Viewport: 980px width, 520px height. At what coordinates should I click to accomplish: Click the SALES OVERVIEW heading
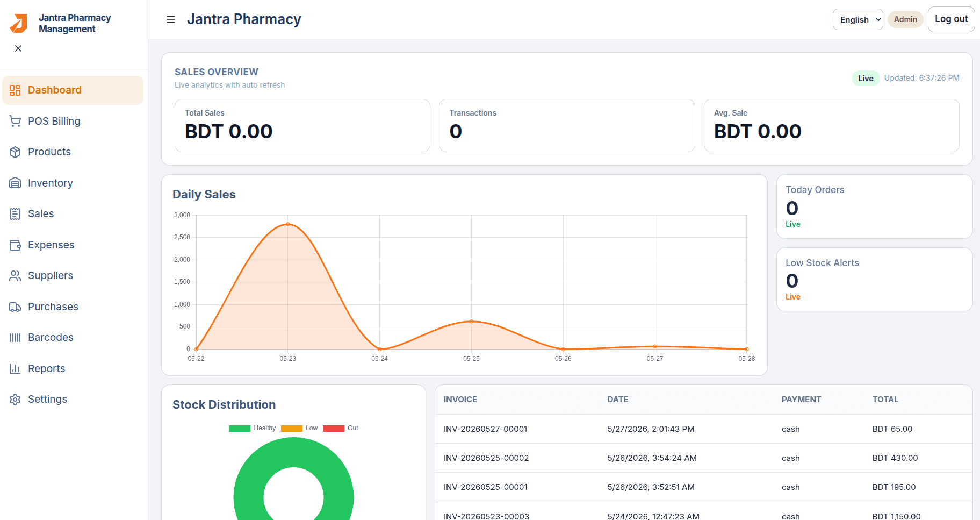pos(217,72)
